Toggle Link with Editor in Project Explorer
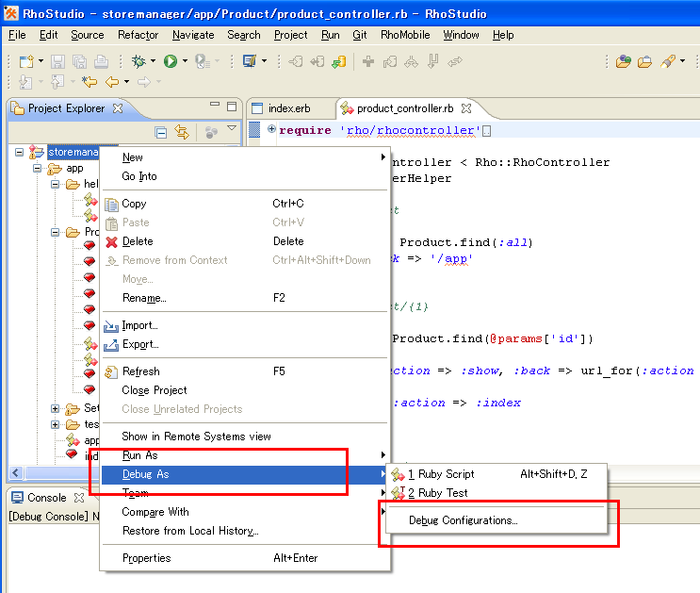Viewport: 700px width, 593px height. tap(182, 132)
